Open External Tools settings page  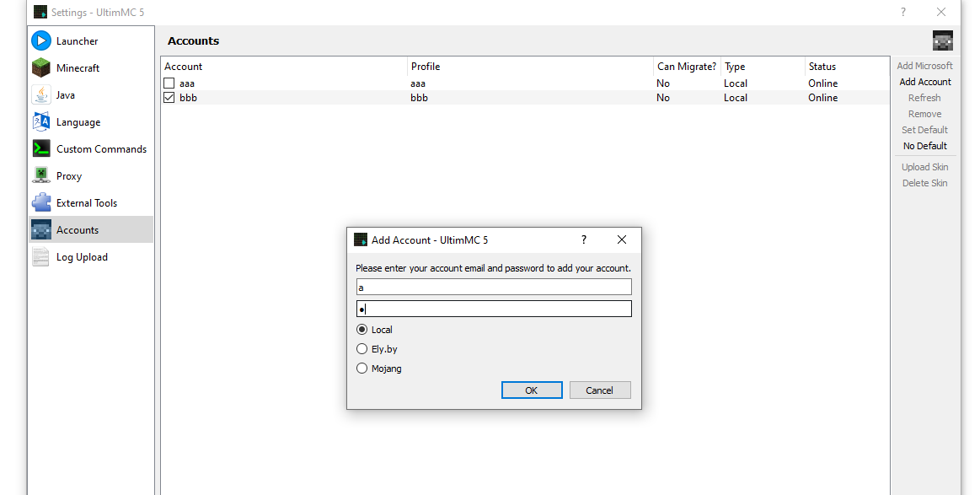(x=91, y=202)
